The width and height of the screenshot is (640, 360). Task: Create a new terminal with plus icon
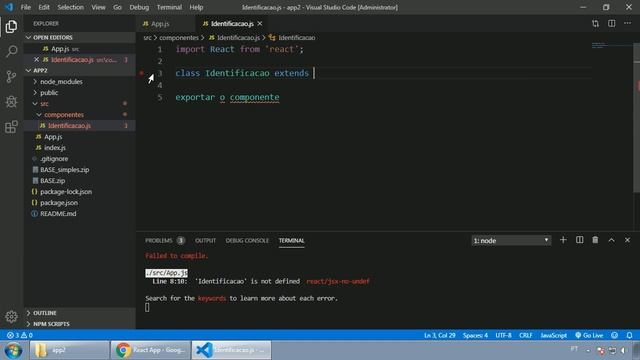[x=563, y=240]
